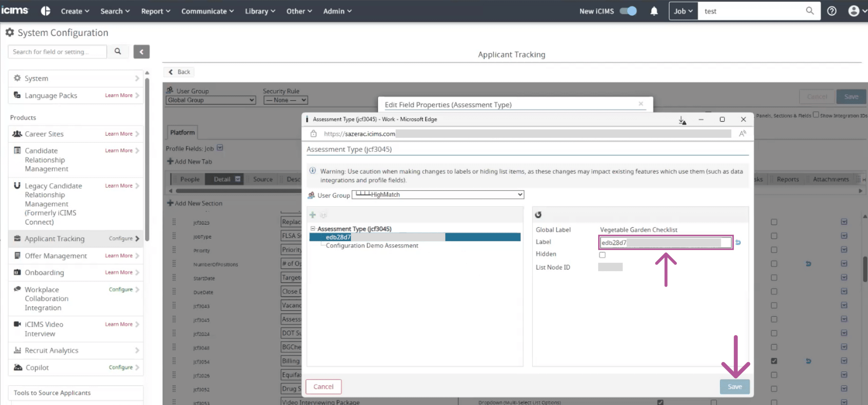Open the Admin menu

point(337,11)
